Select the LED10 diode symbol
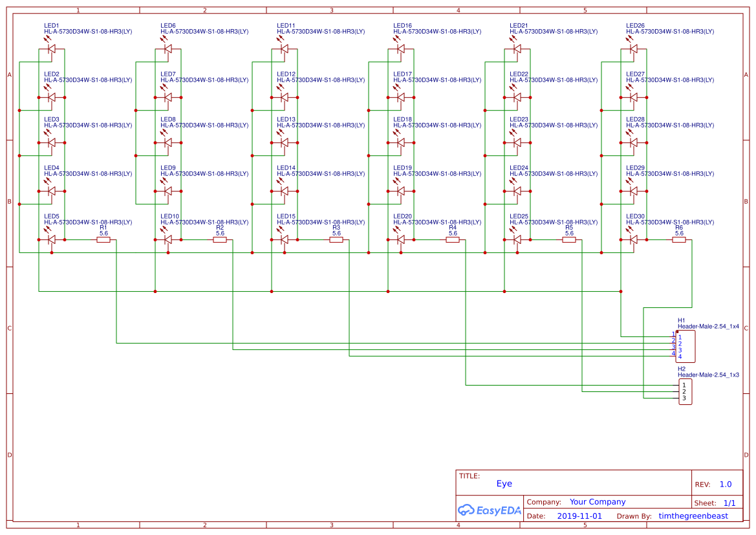 [168, 239]
